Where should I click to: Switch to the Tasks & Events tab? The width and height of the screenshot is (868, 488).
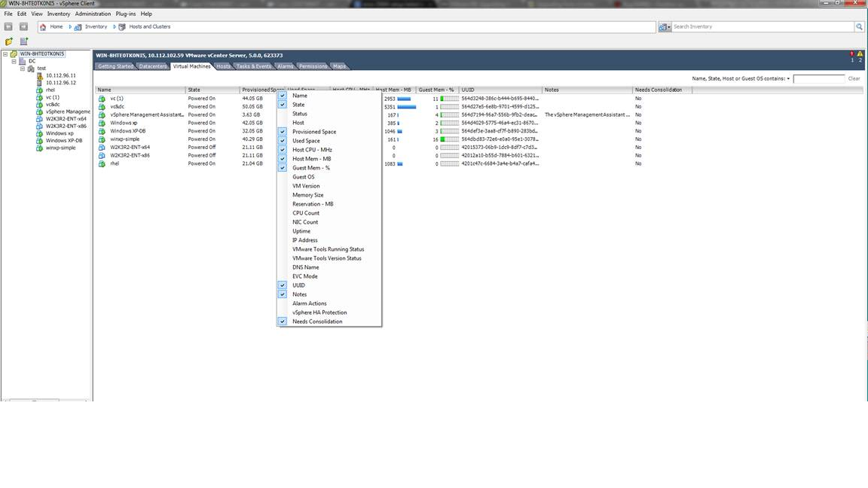pyautogui.click(x=254, y=66)
